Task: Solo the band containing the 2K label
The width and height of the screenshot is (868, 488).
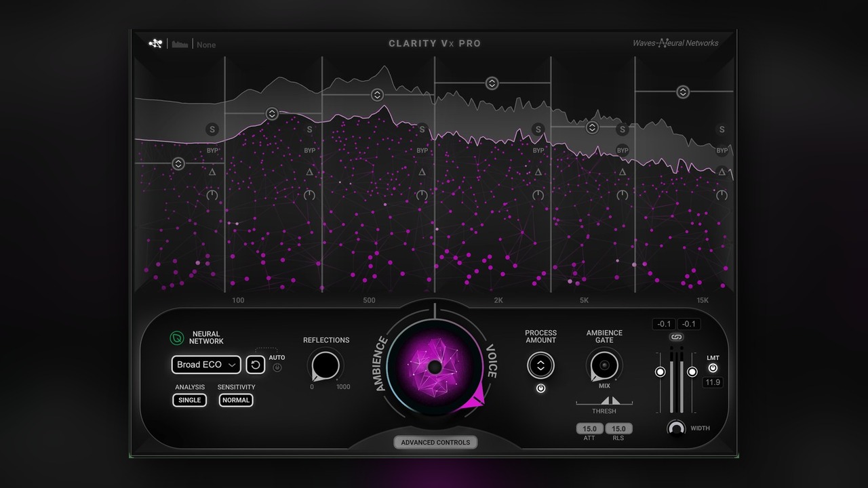Action: tap(538, 129)
